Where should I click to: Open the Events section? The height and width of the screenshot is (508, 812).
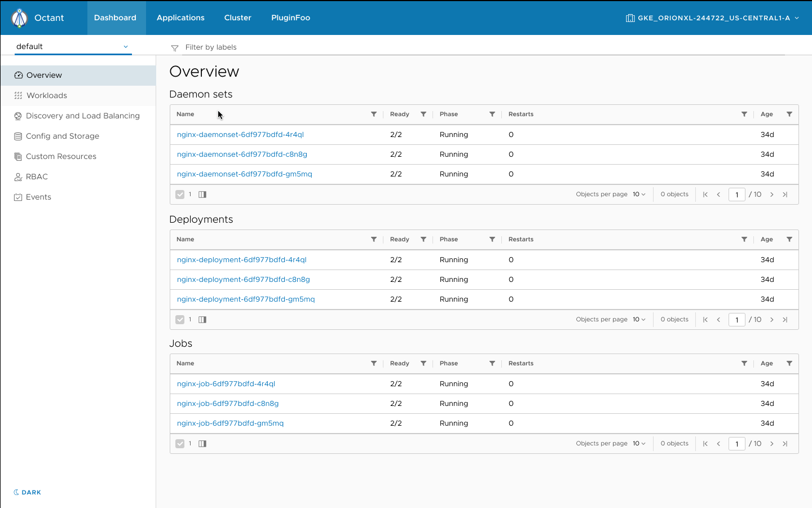coord(37,197)
